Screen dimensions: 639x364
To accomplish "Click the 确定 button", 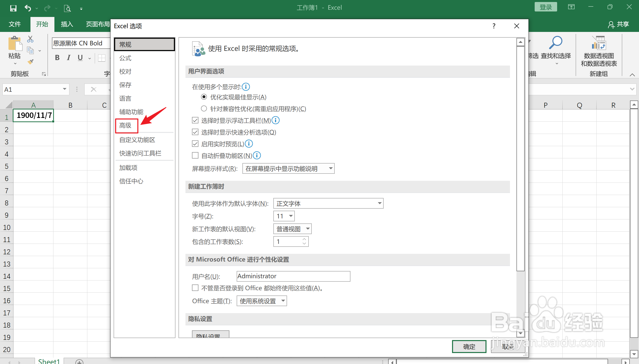I will coord(469,347).
